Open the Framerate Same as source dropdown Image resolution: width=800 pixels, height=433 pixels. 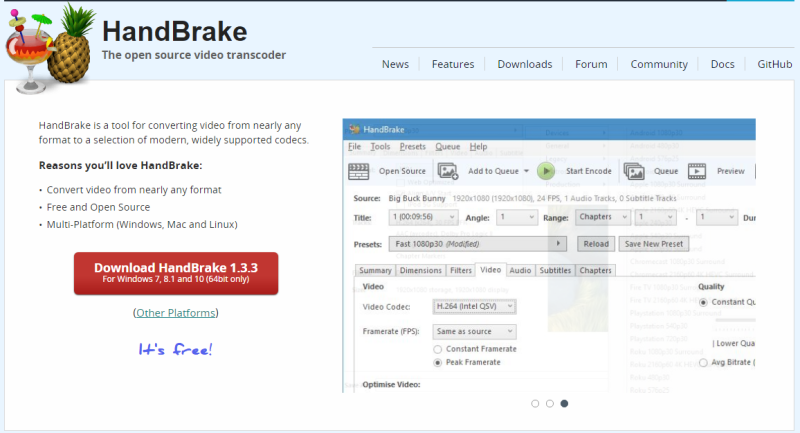coord(474,332)
